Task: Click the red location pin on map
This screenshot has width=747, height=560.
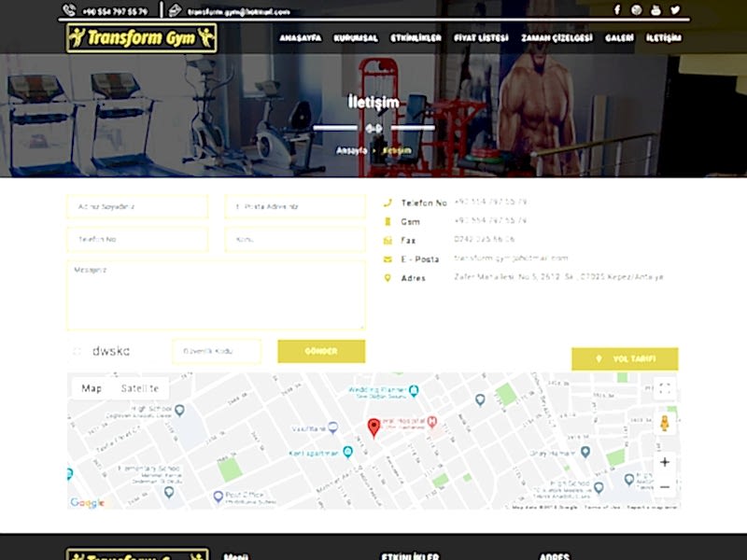Action: (374, 427)
